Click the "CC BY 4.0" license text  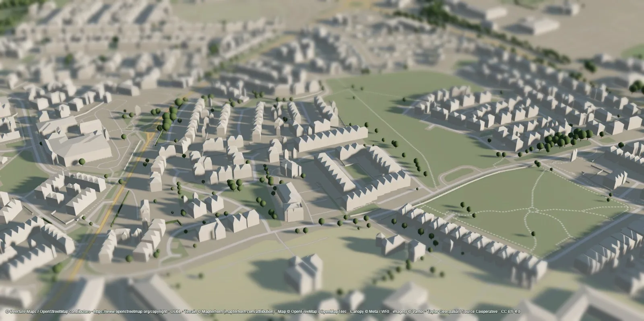pos(511,312)
